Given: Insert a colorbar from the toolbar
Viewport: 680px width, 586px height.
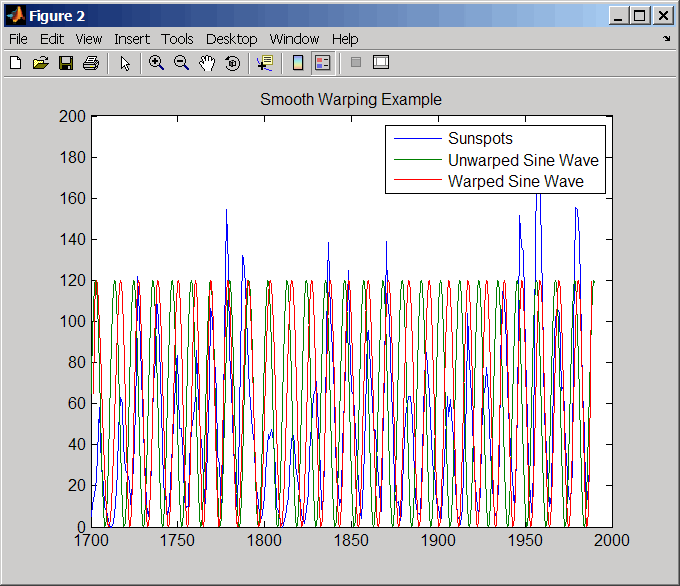Looking at the screenshot, I should tap(297, 63).
